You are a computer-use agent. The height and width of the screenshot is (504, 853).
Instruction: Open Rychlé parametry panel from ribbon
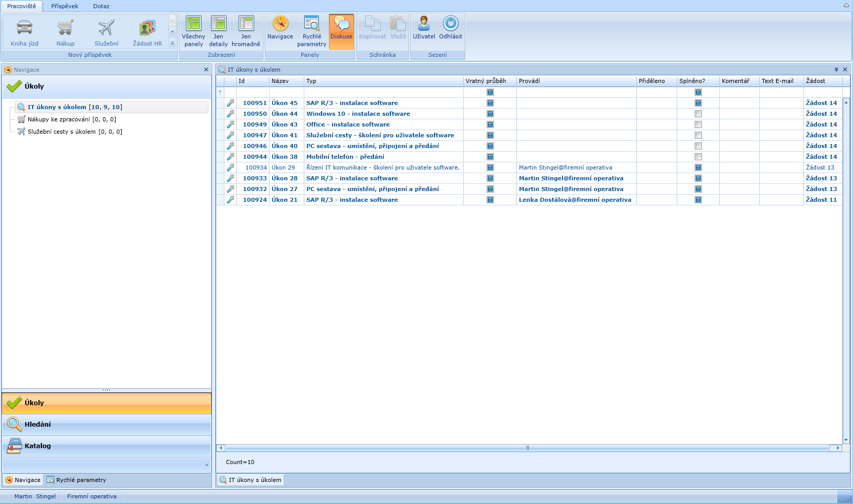[x=311, y=24]
